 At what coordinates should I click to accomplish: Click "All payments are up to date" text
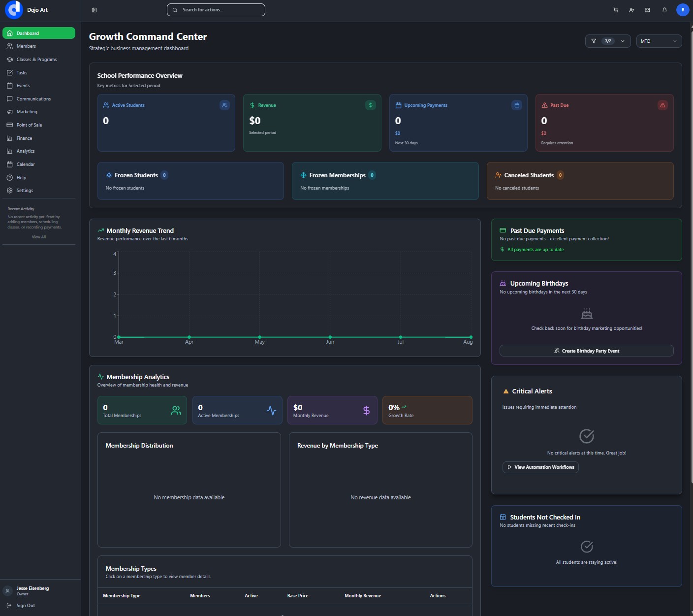tap(535, 250)
